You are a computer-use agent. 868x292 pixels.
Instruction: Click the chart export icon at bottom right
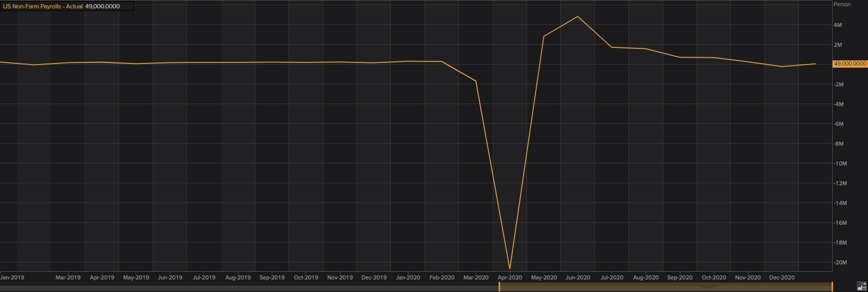[x=862, y=286]
